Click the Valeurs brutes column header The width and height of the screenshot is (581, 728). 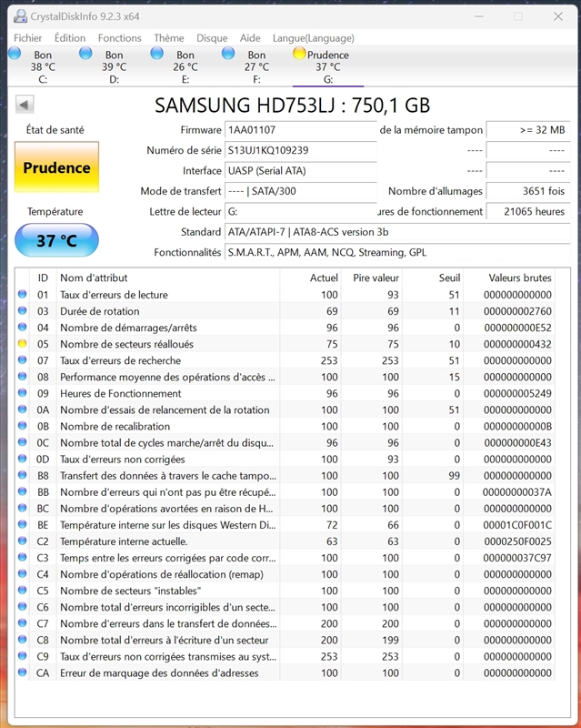[509, 278]
